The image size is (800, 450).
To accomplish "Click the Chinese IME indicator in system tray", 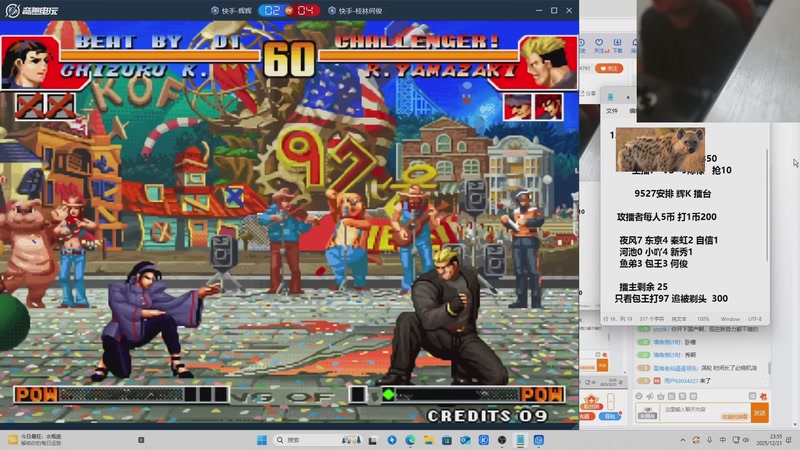I will 723,440.
